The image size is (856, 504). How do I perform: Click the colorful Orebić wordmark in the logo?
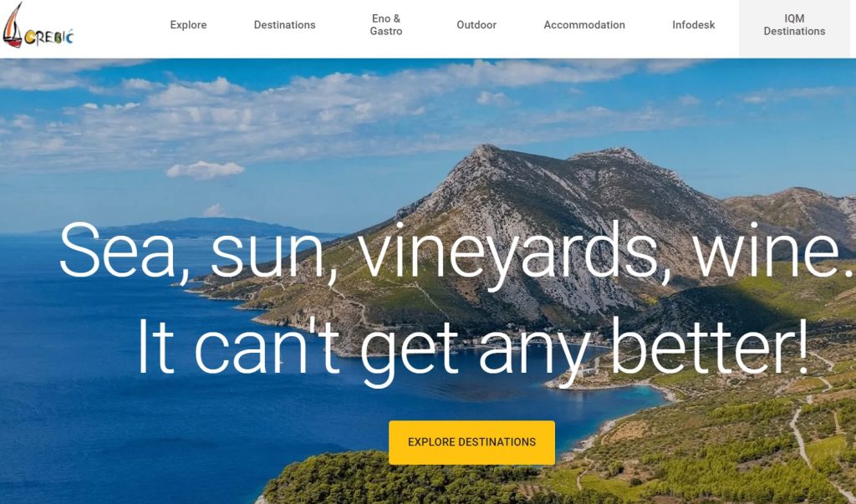(49, 37)
